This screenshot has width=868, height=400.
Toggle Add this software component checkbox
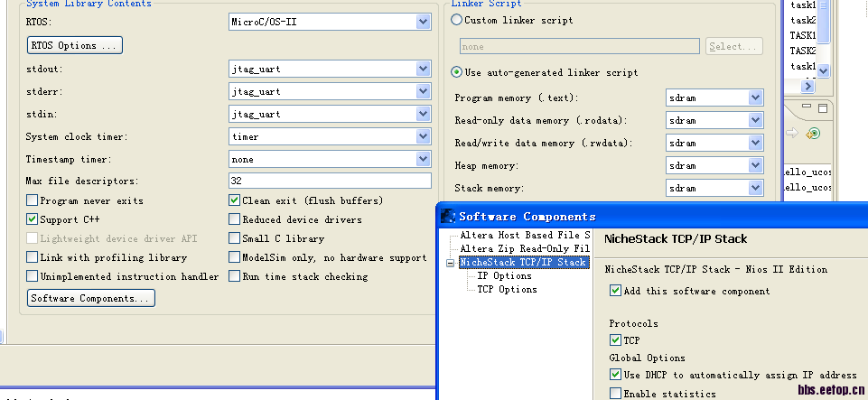tap(615, 291)
